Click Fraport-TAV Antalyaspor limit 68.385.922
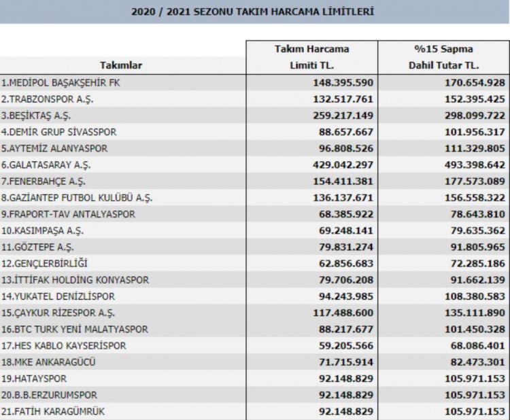 (x=345, y=214)
